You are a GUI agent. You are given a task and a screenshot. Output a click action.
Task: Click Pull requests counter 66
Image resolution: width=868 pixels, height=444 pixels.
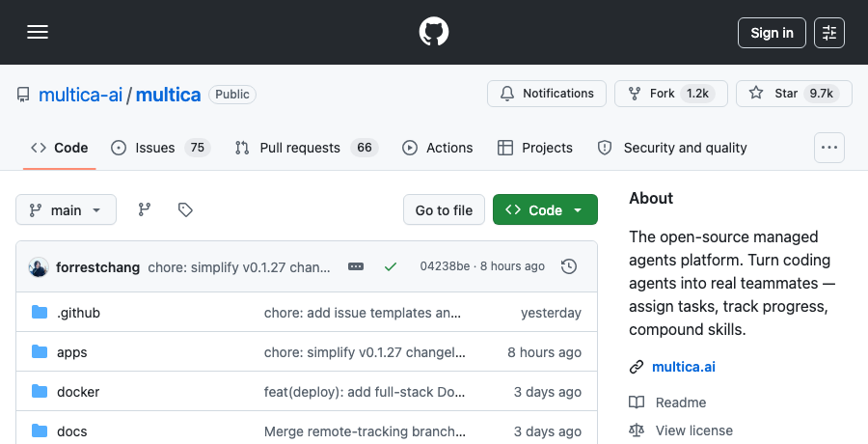click(365, 148)
